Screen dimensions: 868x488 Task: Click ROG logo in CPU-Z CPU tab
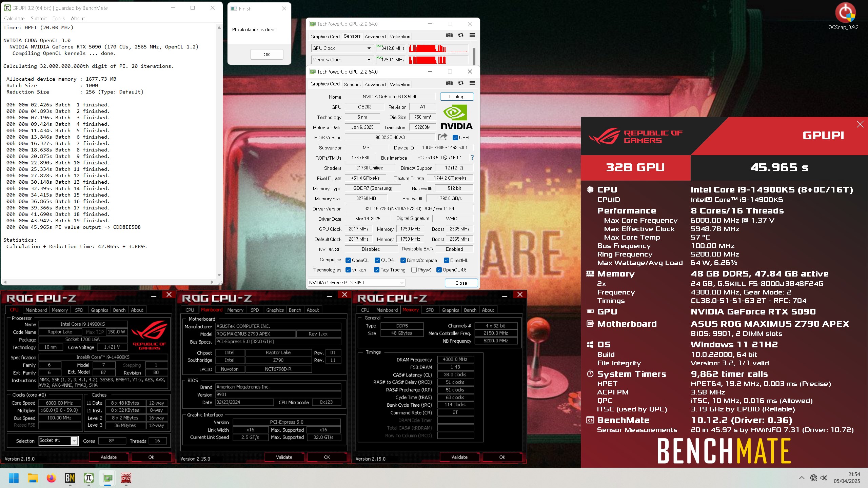point(150,335)
